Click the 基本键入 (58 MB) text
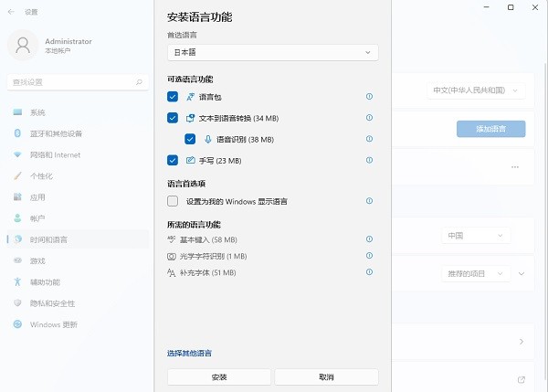 (208, 240)
